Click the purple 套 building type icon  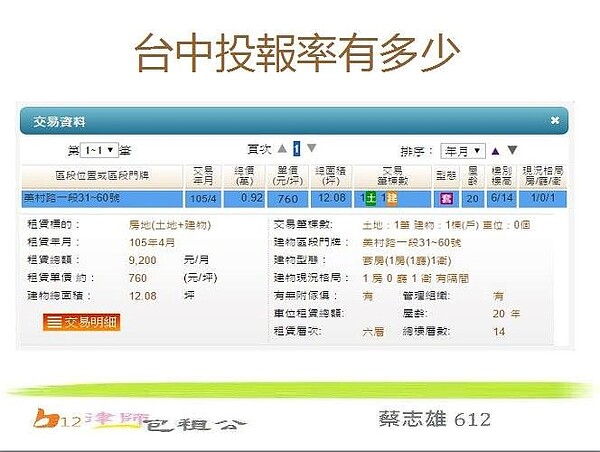[x=446, y=199]
